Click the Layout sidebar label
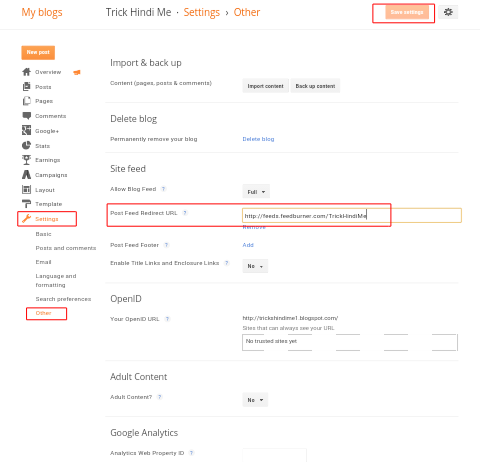The width and height of the screenshot is (480, 462). [x=45, y=190]
